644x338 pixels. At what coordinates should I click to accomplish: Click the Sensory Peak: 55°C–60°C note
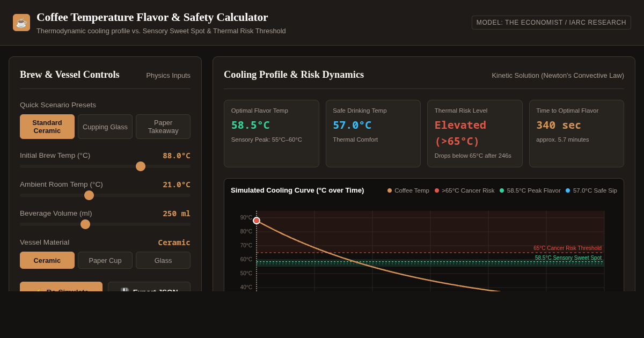coord(267,139)
